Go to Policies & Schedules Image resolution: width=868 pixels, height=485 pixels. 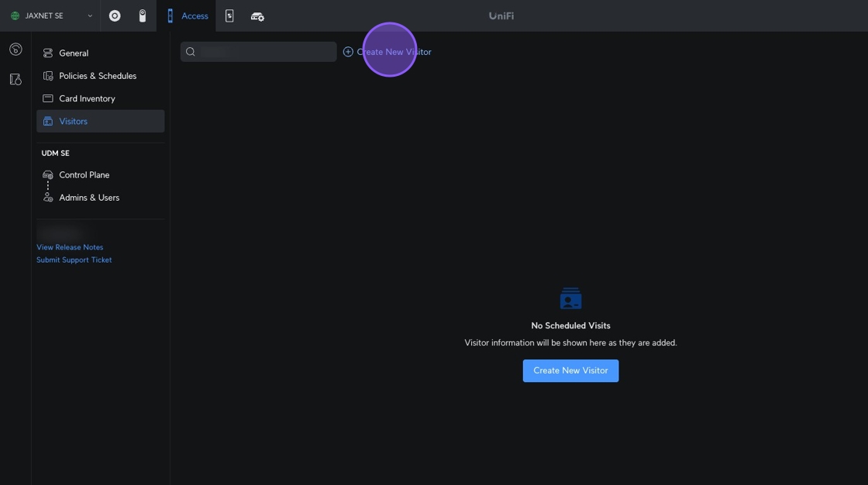(98, 76)
